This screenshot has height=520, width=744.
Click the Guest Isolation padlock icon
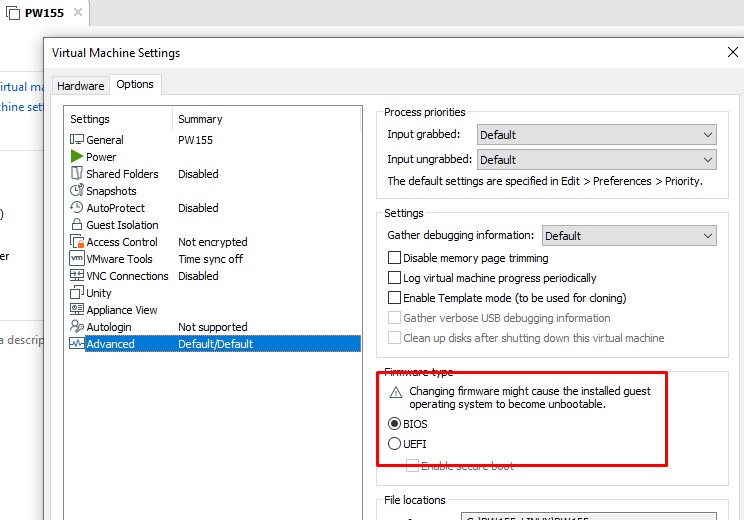coord(76,224)
